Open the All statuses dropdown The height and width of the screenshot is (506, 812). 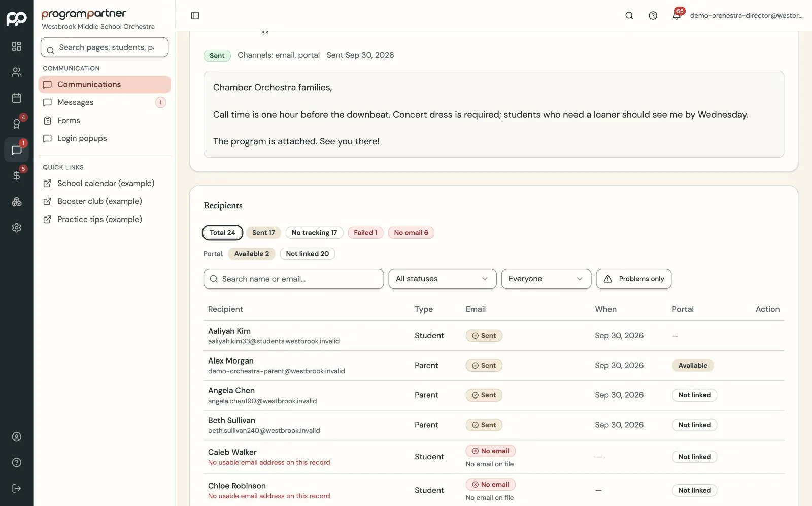[x=443, y=279]
